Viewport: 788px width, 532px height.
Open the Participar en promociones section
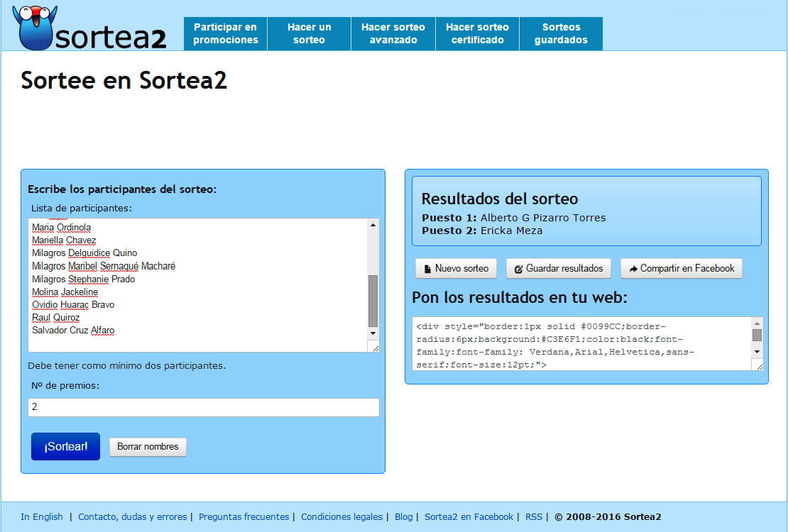(x=225, y=33)
